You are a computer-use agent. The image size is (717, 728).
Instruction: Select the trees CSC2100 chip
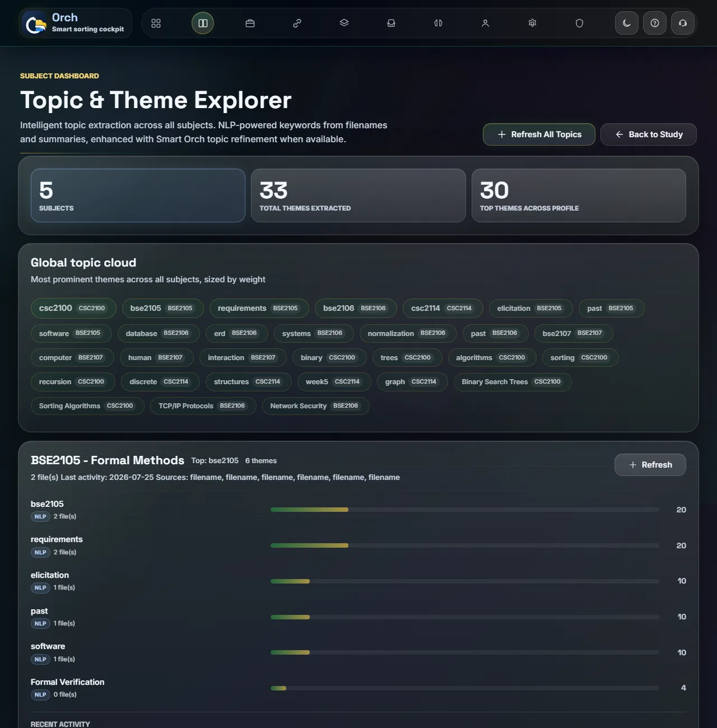coord(407,357)
